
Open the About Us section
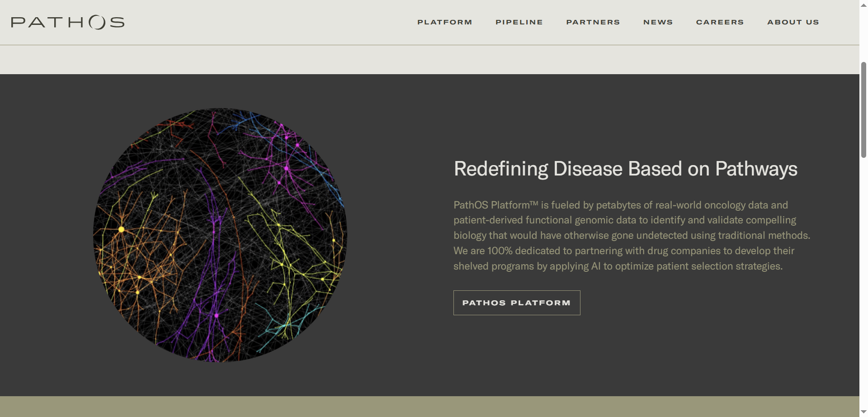point(793,22)
